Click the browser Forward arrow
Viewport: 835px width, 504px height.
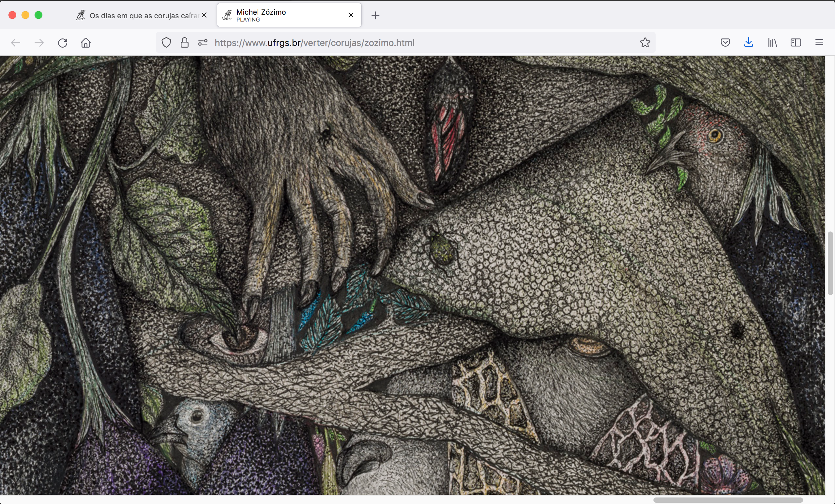pyautogui.click(x=39, y=43)
